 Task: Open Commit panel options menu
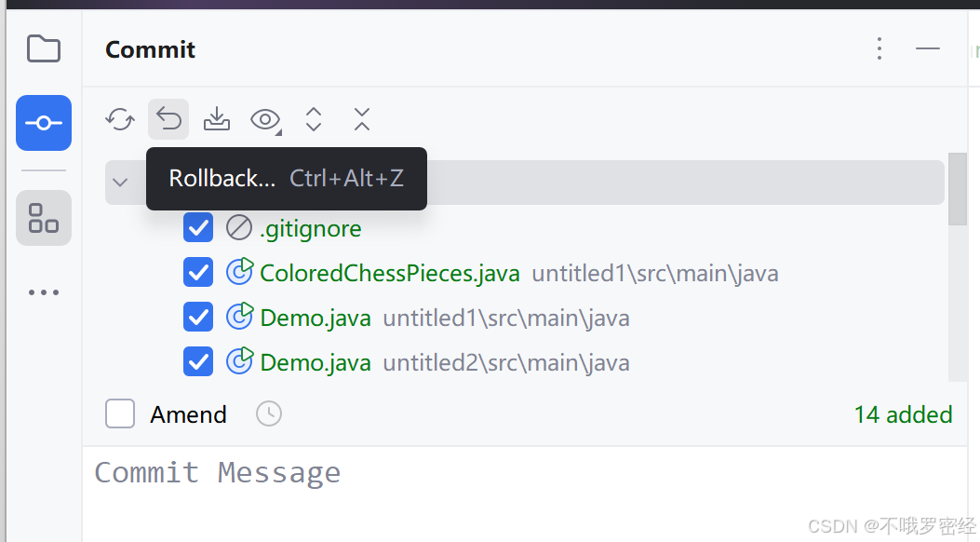[879, 48]
